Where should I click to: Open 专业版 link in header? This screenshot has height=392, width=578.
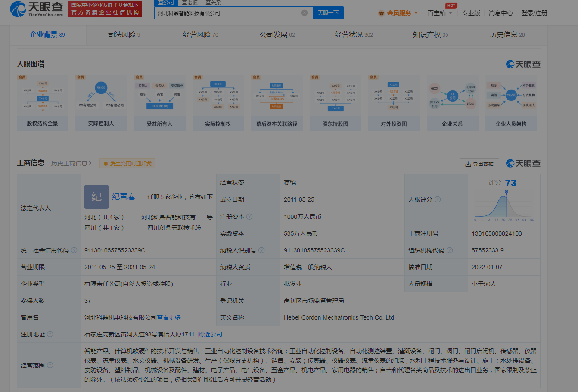(471, 13)
